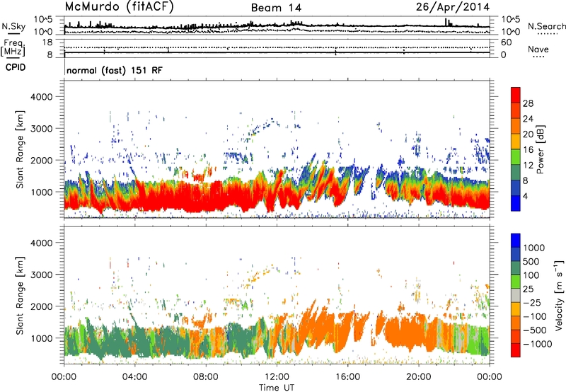Image resolution: width=566 pixels, height=392 pixels.
Task: Click the '4' tick on power colorbar
Action: pos(526,196)
